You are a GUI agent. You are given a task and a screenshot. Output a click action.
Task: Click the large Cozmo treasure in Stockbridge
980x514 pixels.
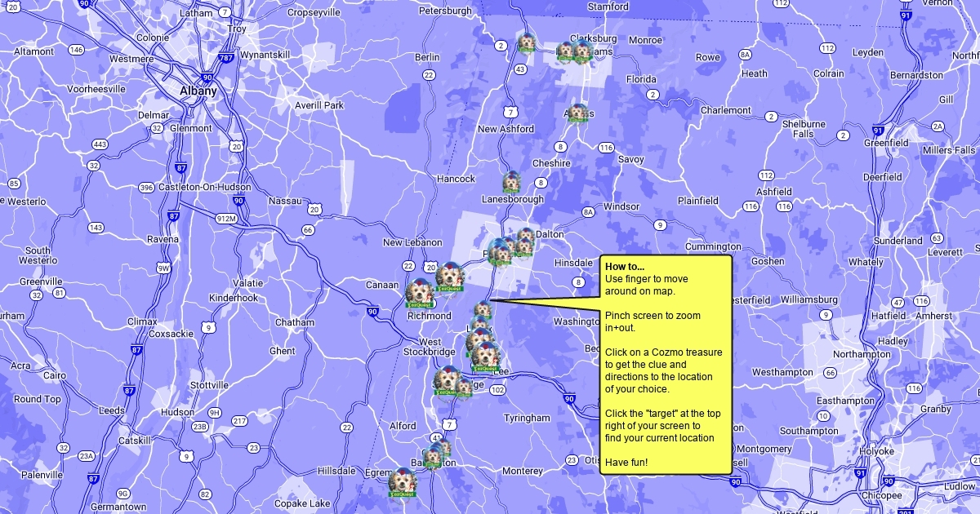(447, 381)
